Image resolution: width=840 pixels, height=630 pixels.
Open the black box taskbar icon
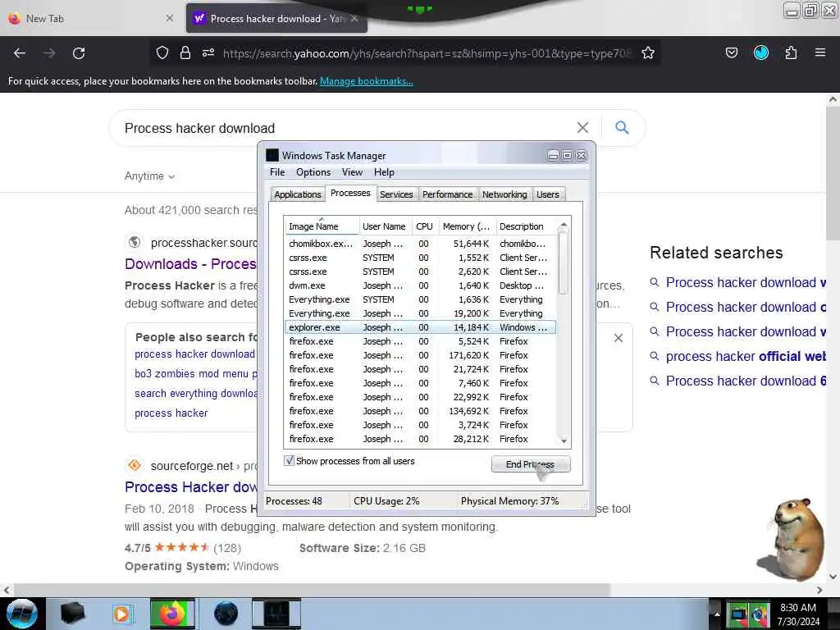click(72, 614)
